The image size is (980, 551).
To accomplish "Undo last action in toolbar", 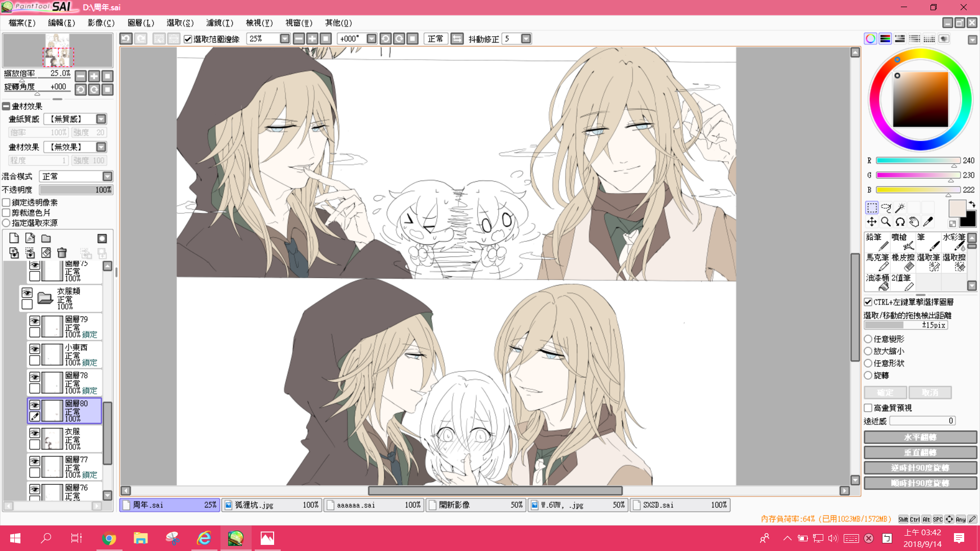I will 126,39.
